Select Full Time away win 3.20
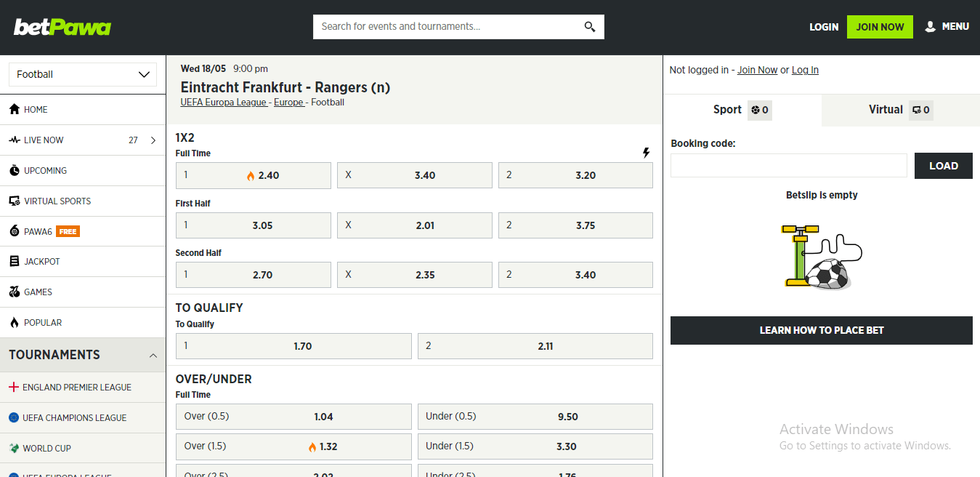The width and height of the screenshot is (980, 477). (575, 175)
